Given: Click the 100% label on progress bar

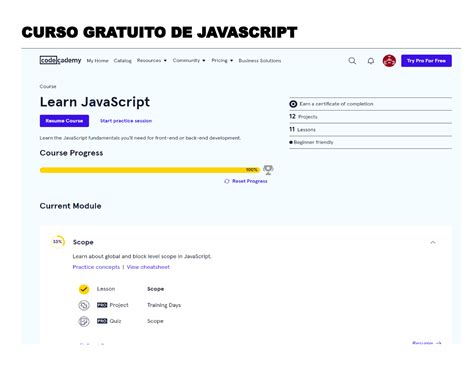Looking at the screenshot, I should click(x=252, y=170).
